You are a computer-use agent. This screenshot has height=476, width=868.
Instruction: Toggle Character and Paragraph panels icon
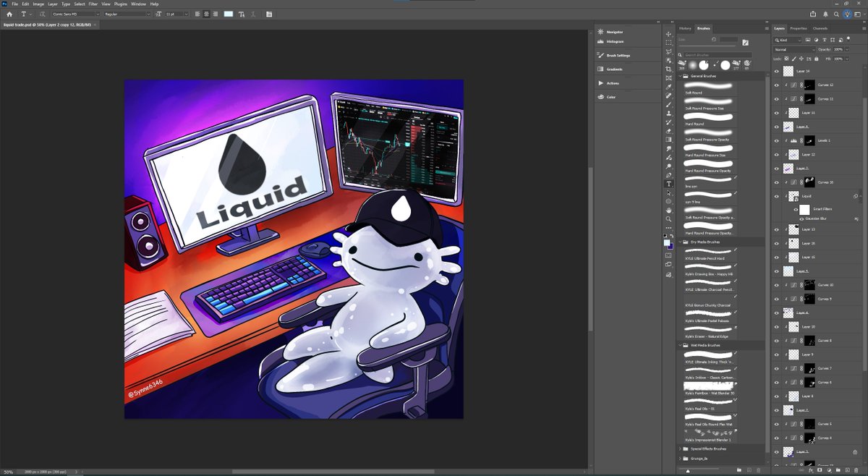coord(269,14)
